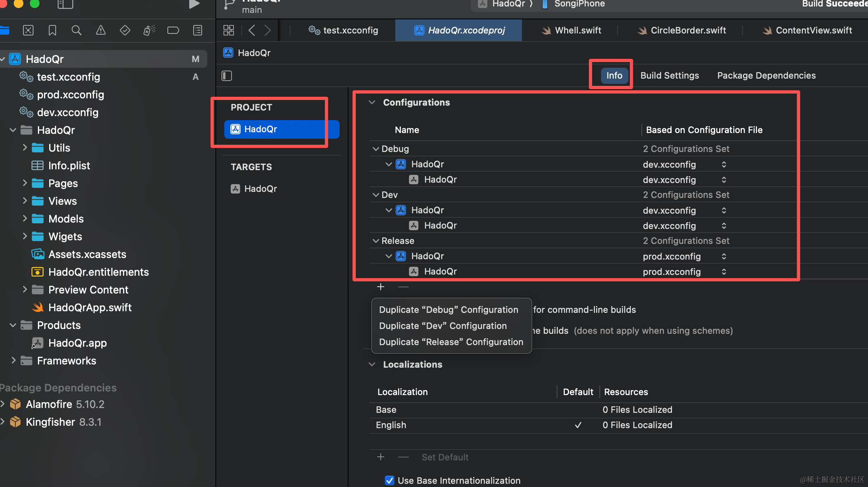The height and width of the screenshot is (487, 868).
Task: Collapse the Debug configuration row
Action: tap(376, 149)
